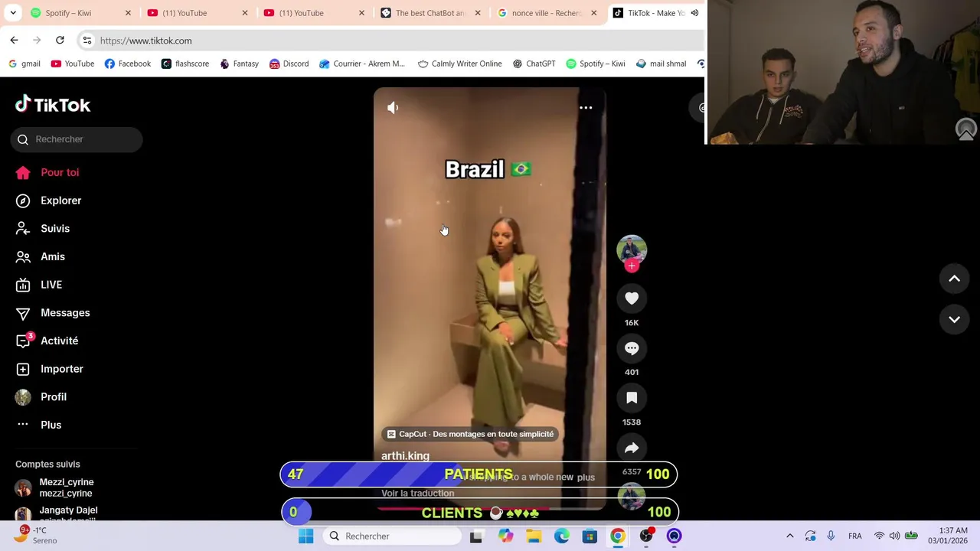980x551 pixels.
Task: Open YouTube bookmark
Action: pyautogui.click(x=72, y=64)
